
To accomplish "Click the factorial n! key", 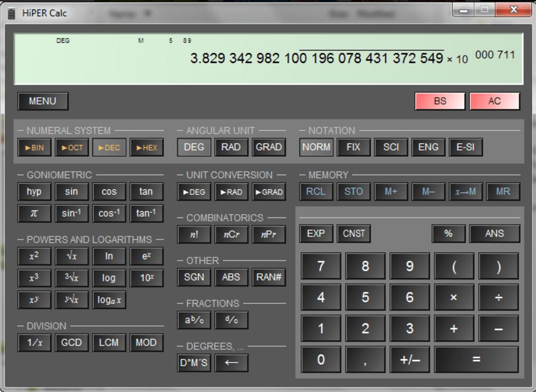I will coord(194,235).
